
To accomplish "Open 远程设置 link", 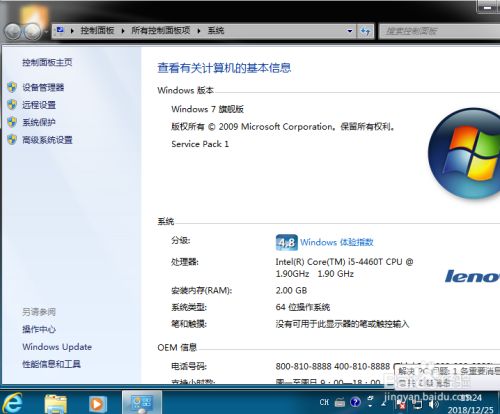I will [x=39, y=105].
